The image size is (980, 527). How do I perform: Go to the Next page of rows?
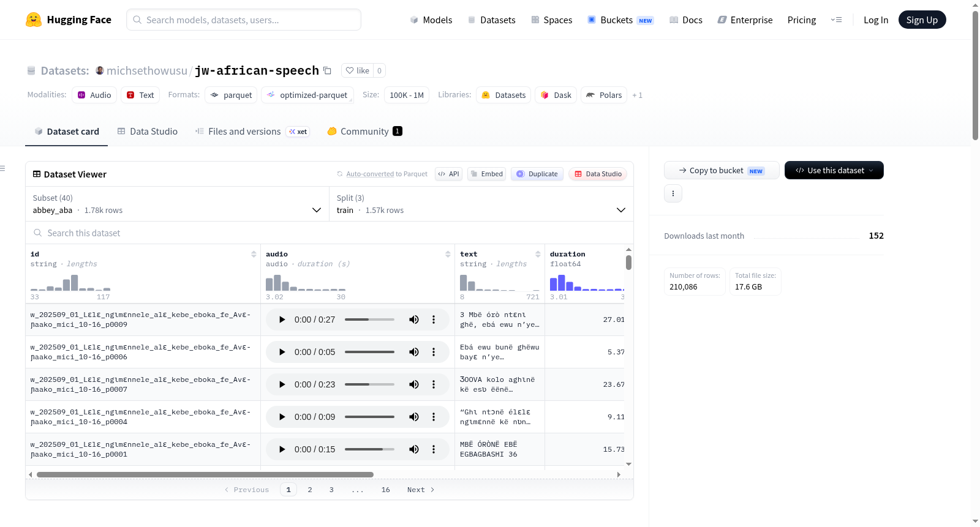(421, 490)
